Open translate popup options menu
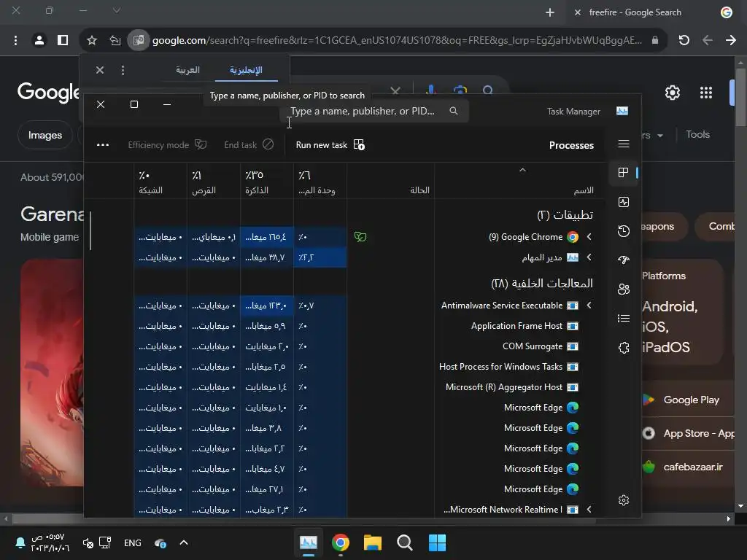 point(123,71)
